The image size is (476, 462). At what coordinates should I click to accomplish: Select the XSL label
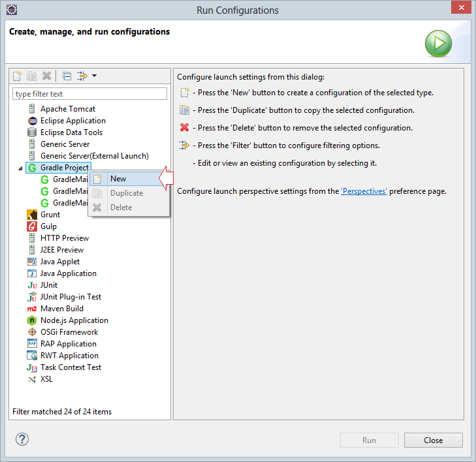coord(46,379)
